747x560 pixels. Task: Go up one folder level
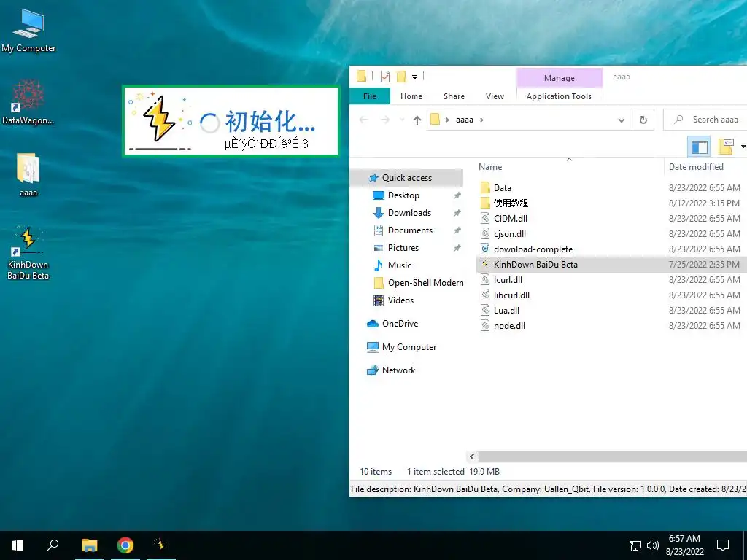coord(417,120)
